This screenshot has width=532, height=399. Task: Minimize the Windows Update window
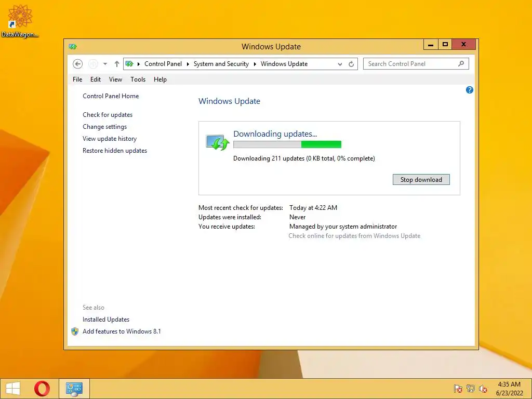431,45
